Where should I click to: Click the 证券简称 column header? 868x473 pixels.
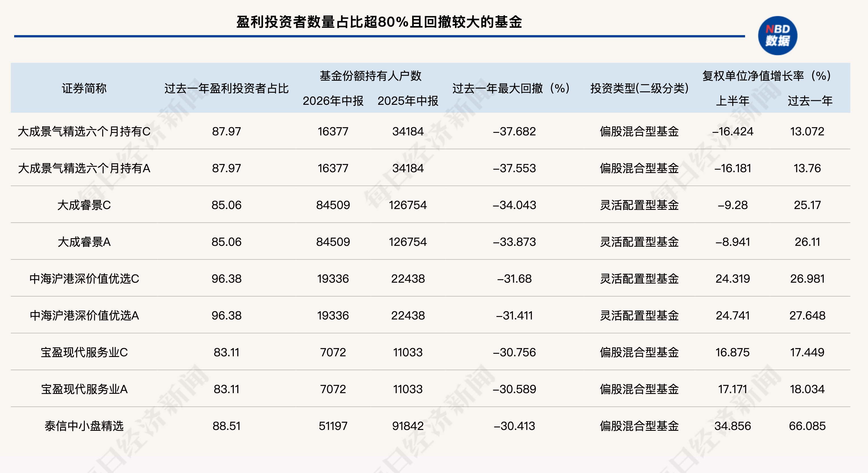pyautogui.click(x=84, y=88)
